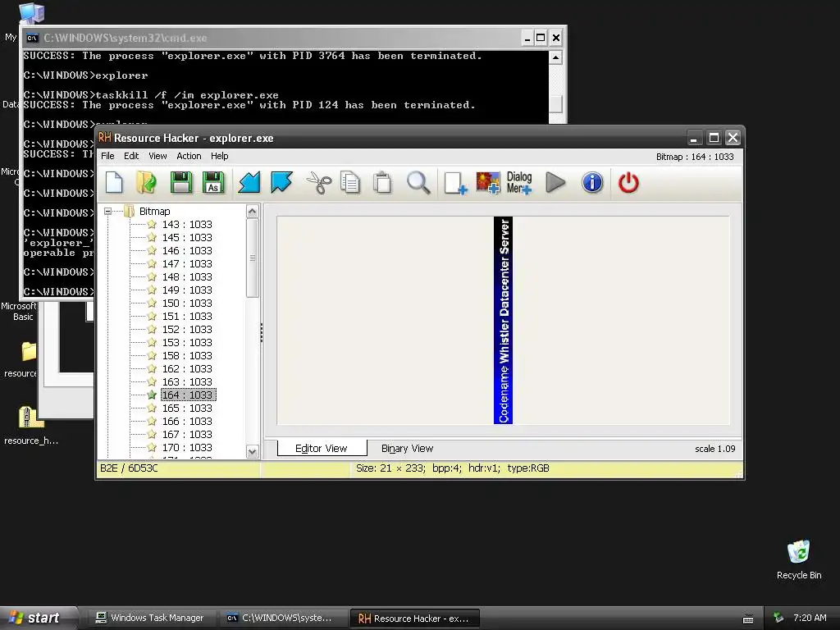
Task: Click the system tray network icon
Action: click(778, 618)
